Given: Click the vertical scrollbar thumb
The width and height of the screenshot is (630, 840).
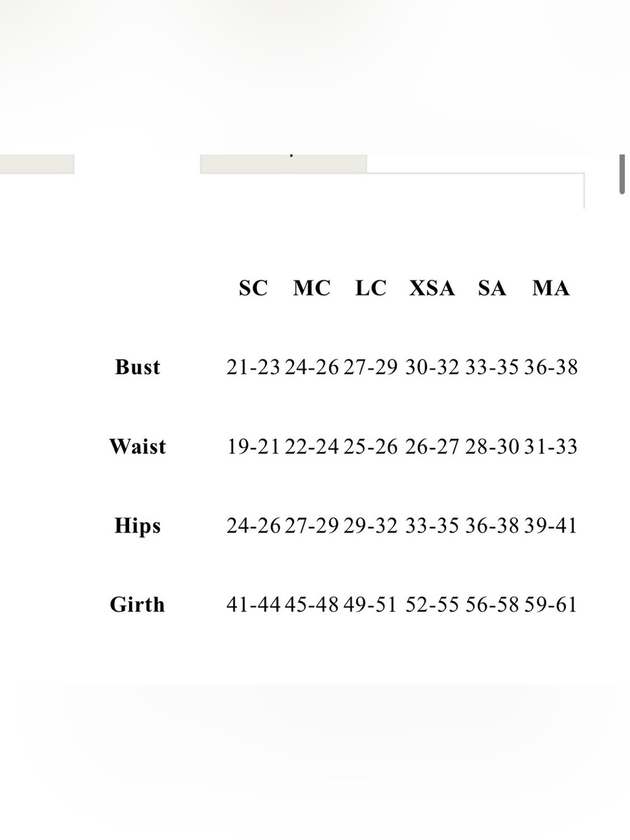Looking at the screenshot, I should click(622, 175).
